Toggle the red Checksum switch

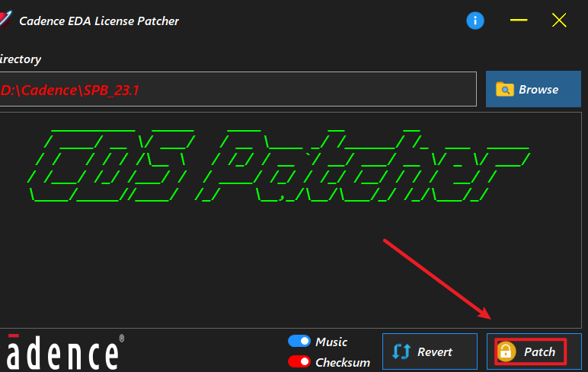[299, 362]
